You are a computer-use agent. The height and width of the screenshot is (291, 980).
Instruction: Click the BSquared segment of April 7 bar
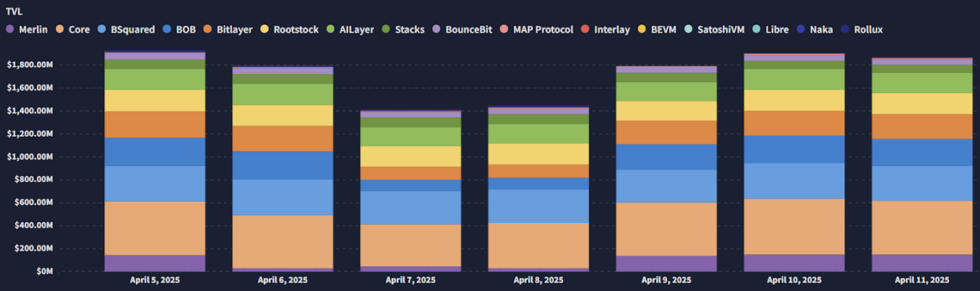410,208
